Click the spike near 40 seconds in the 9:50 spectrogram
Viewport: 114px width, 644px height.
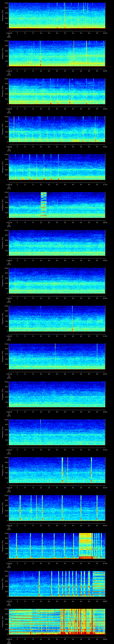[72, 318]
